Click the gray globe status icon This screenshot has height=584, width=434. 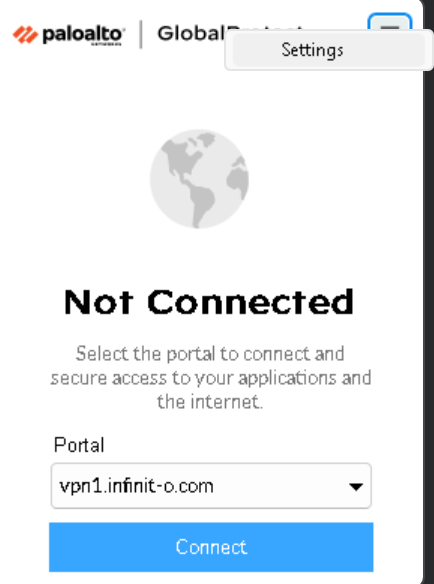point(199,179)
